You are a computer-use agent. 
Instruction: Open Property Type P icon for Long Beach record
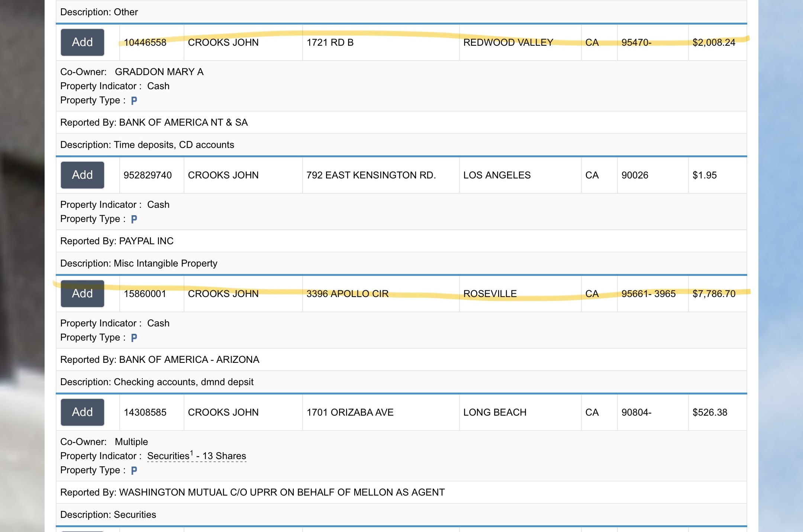pyautogui.click(x=134, y=471)
